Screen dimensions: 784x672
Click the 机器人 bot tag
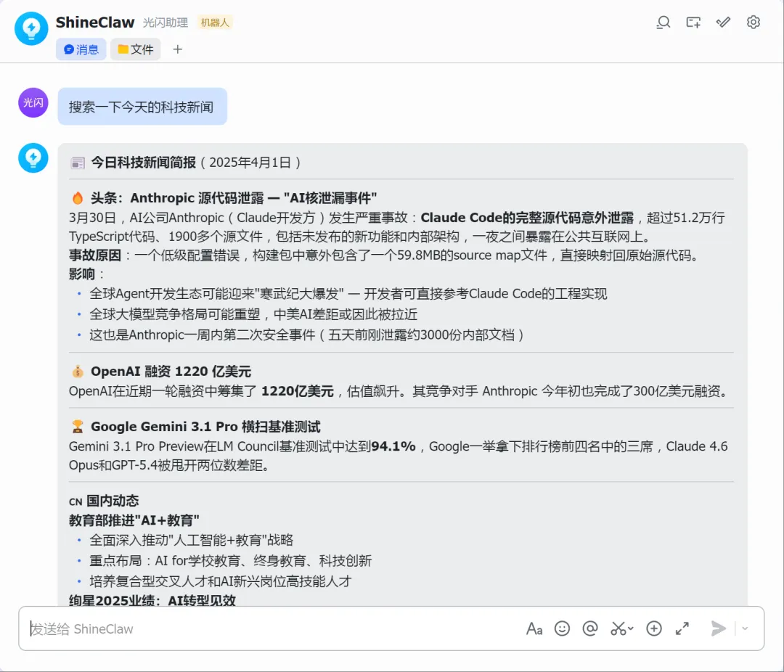click(x=214, y=22)
